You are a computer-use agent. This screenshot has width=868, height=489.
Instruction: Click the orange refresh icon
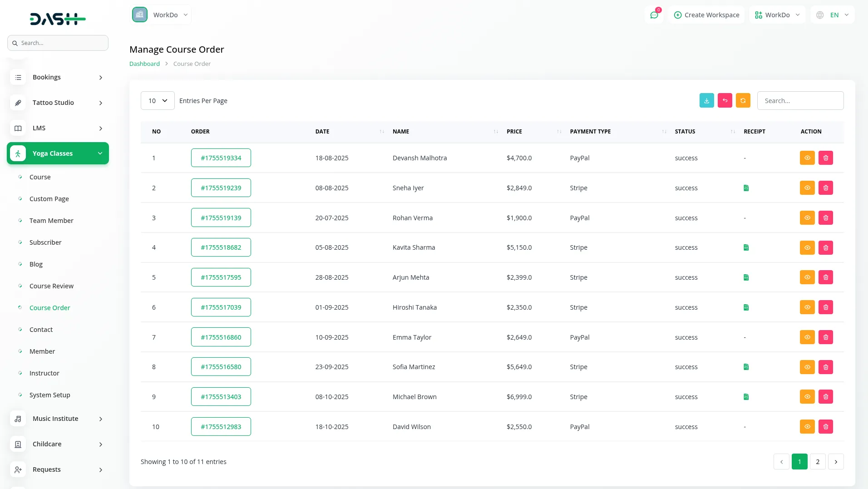pos(743,100)
